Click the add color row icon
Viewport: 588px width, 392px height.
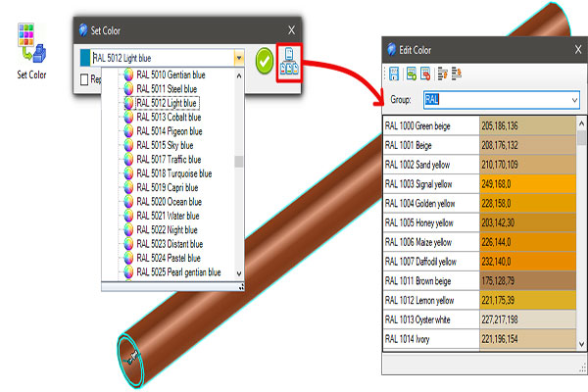pos(412,73)
